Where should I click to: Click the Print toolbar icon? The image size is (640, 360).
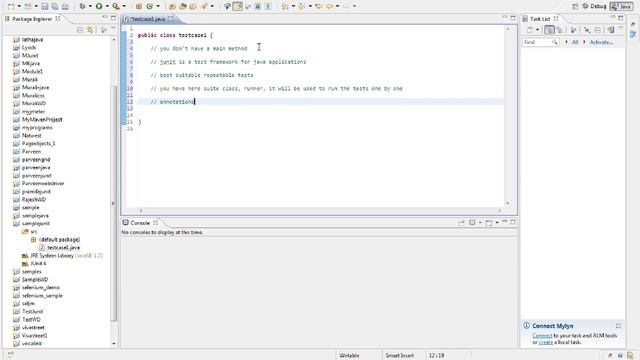click(65, 6)
